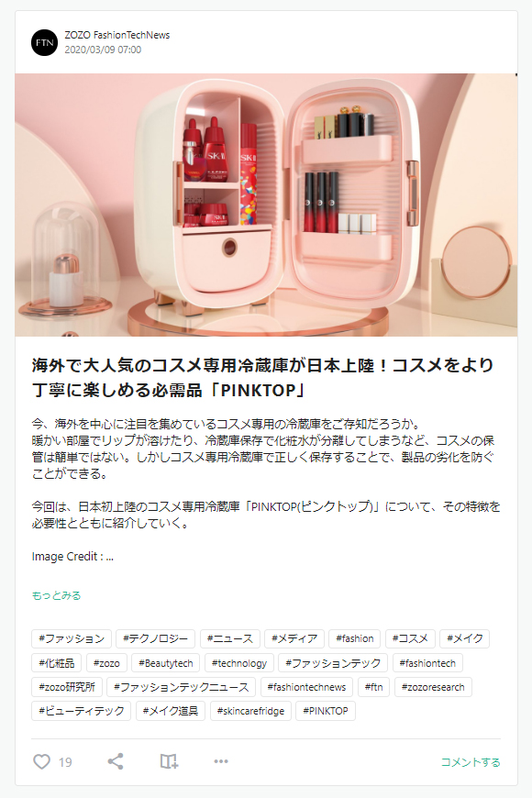Select the #PINKTOP hashtag

pos(326,711)
